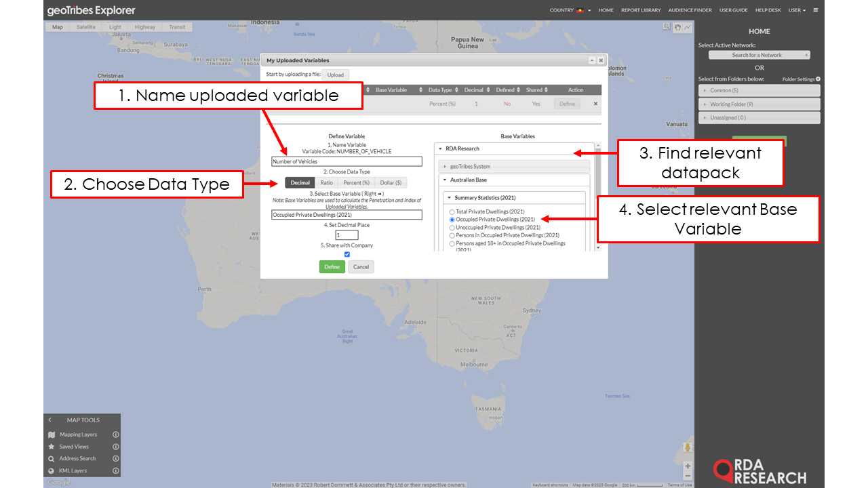Open USER GUIDE in top navigation
The width and height of the screenshot is (868, 488).
coord(734,10)
